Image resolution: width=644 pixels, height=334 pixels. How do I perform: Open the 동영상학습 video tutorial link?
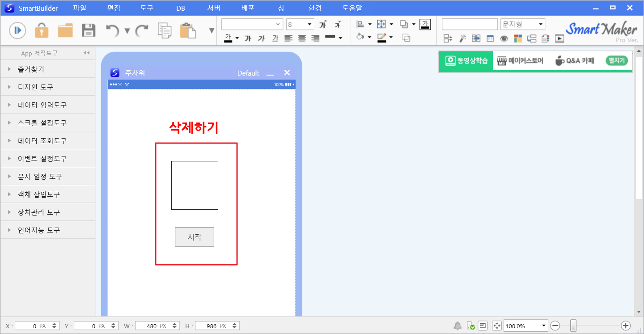[x=466, y=61]
